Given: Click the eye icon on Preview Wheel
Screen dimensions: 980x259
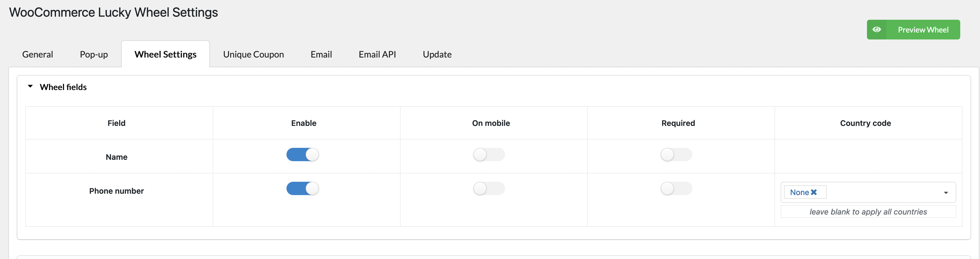Looking at the screenshot, I should [876, 30].
